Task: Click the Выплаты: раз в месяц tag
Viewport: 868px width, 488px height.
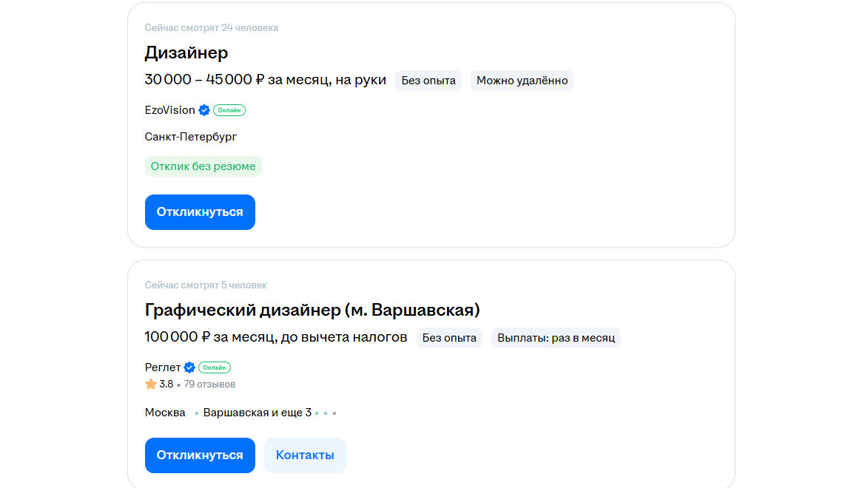Action: point(556,338)
